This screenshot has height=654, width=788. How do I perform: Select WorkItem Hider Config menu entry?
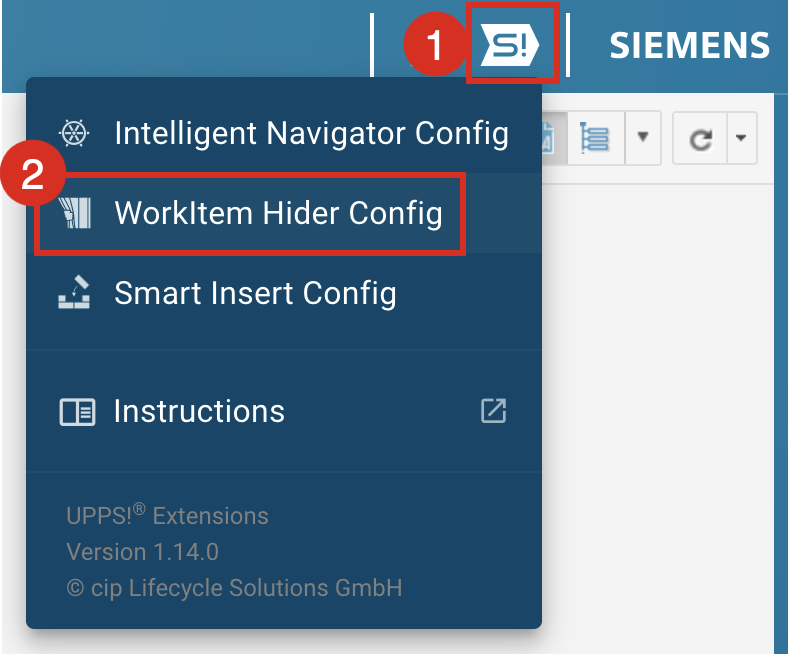tap(278, 213)
